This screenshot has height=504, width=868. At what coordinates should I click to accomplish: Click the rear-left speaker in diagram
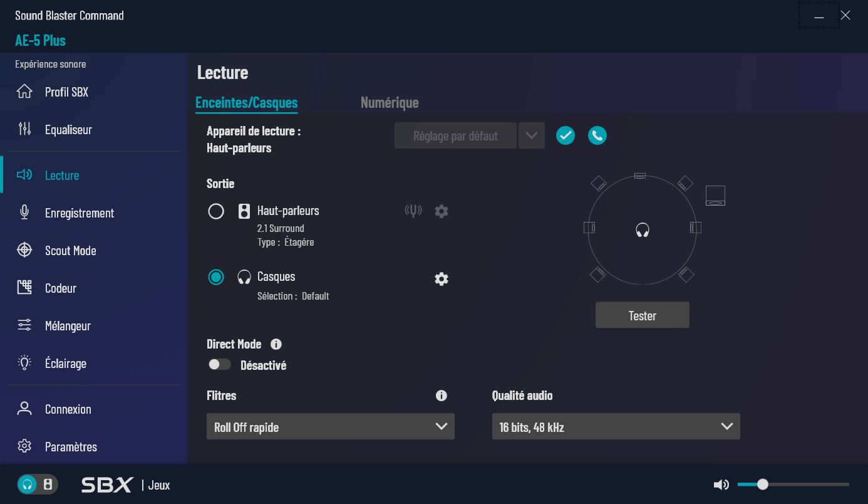pos(597,274)
